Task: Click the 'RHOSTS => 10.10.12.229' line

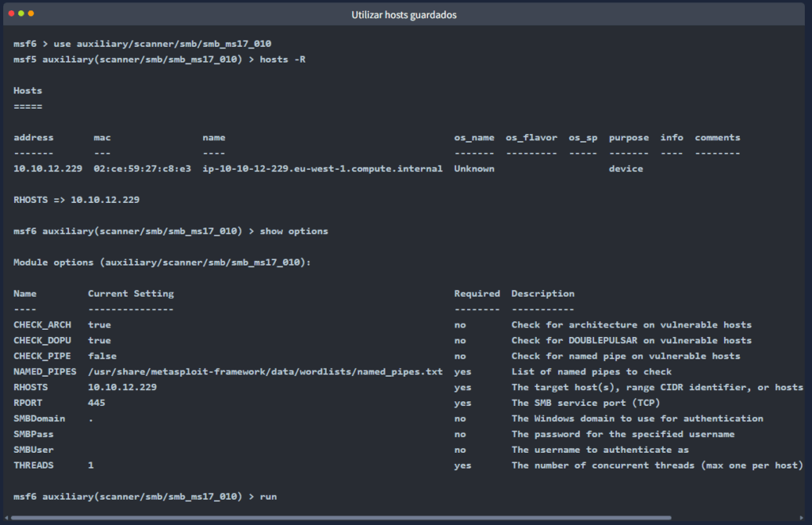Action: click(x=76, y=200)
